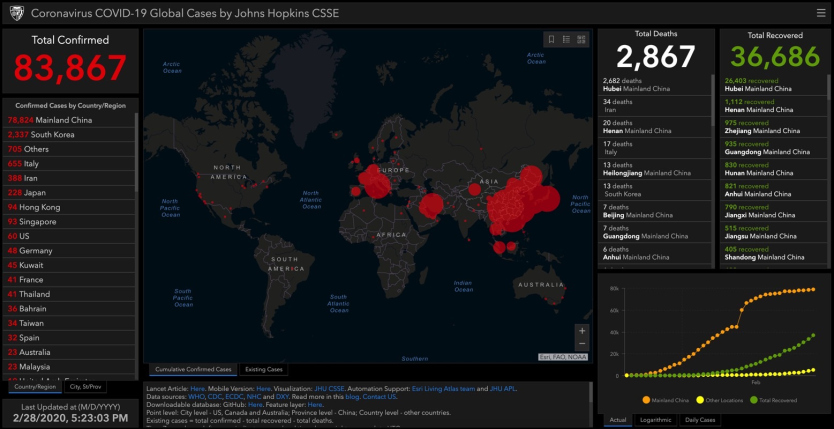Click the WHO data source link
The image size is (834, 429).
click(197, 397)
